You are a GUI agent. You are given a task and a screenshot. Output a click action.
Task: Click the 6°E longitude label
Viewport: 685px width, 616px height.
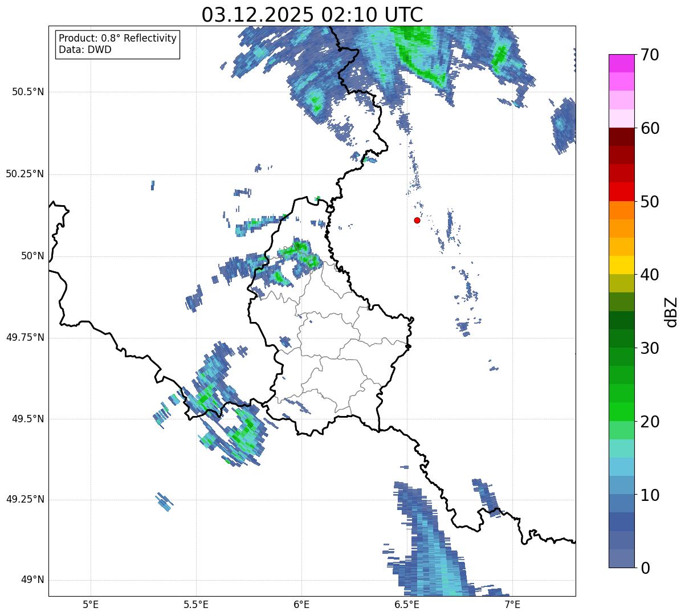pyautogui.click(x=301, y=604)
